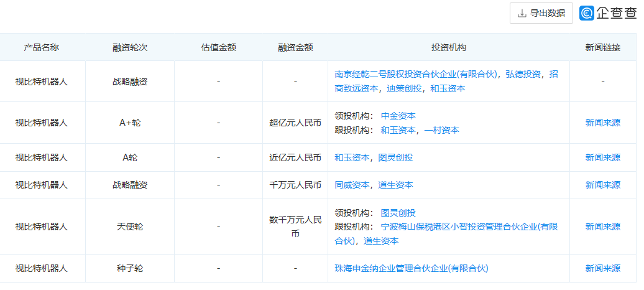This screenshot has height=290, width=644.
Task: Click the 融资轮次 column header
Action: tap(130, 47)
